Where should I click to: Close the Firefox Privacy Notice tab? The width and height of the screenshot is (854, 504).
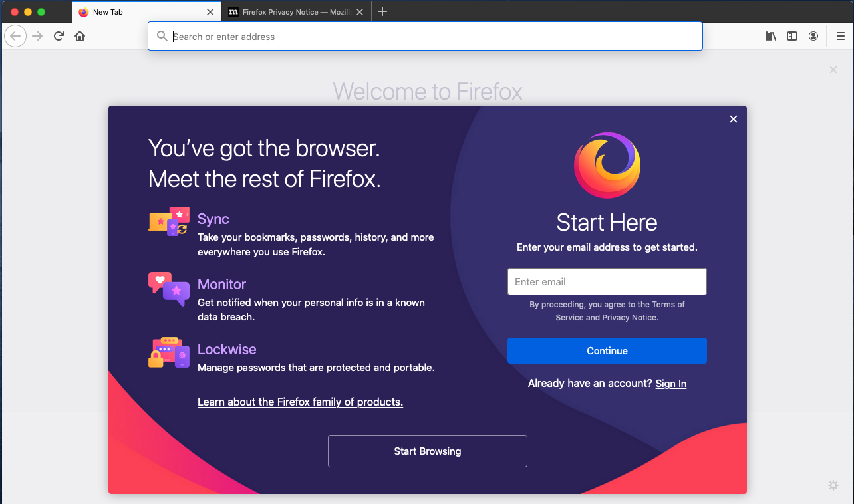coord(360,12)
